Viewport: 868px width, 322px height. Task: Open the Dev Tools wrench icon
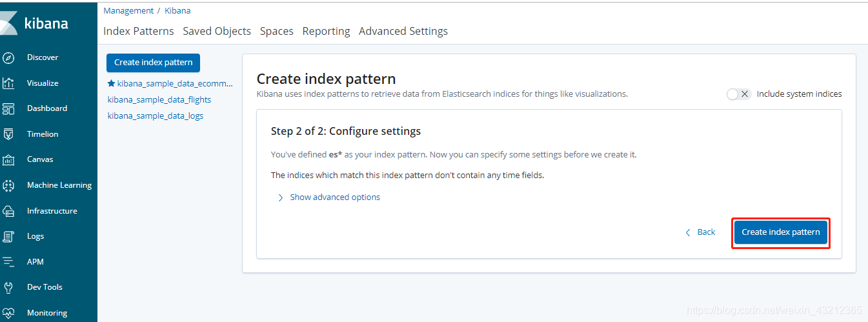click(8, 287)
